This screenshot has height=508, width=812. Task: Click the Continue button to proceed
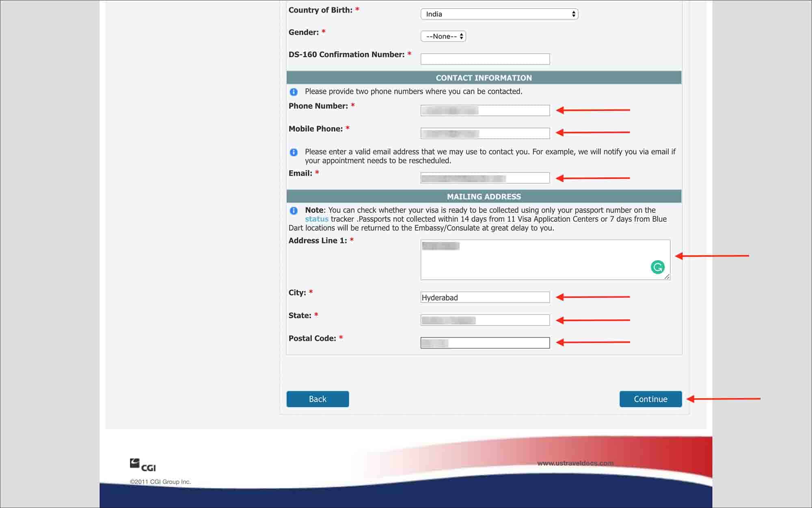[651, 399]
